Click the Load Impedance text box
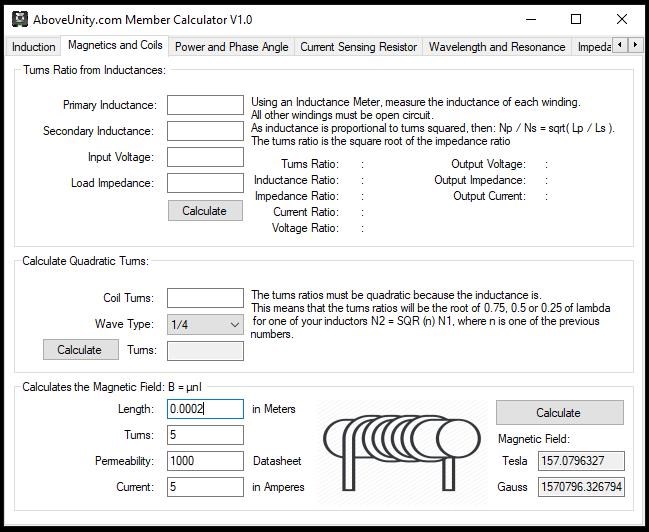This screenshot has height=532, width=649. coord(205,183)
